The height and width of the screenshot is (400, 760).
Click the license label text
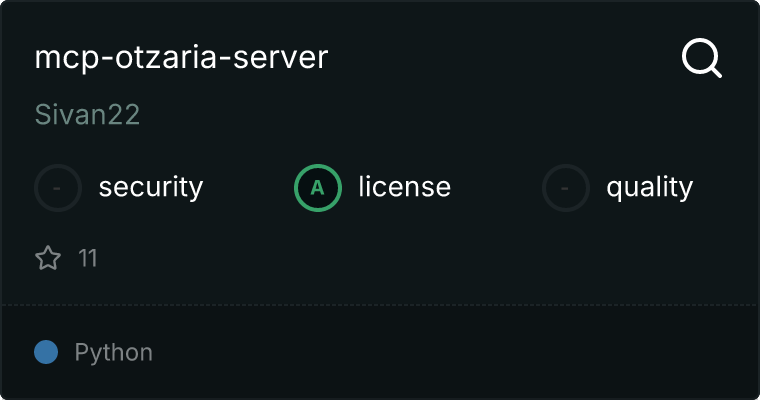point(404,187)
